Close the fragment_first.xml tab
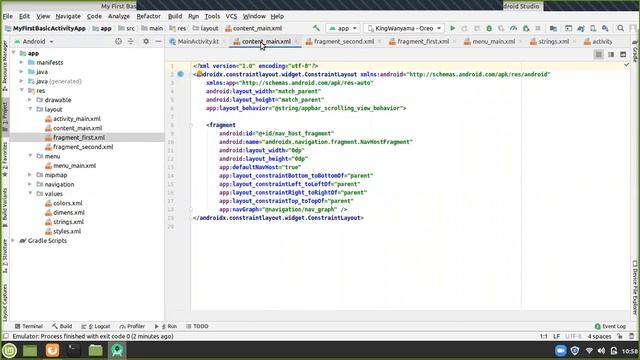Screen dimensions: 640x360 [x=454, y=42]
